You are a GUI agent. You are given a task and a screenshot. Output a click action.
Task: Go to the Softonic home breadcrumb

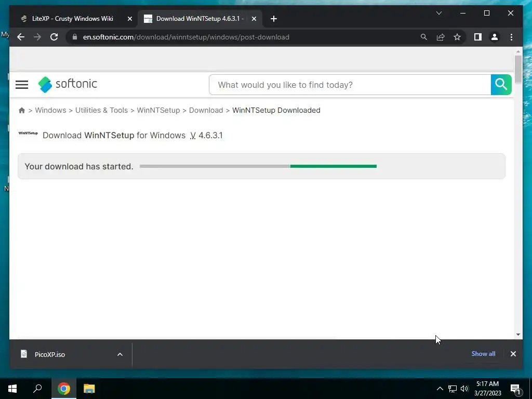(x=22, y=110)
